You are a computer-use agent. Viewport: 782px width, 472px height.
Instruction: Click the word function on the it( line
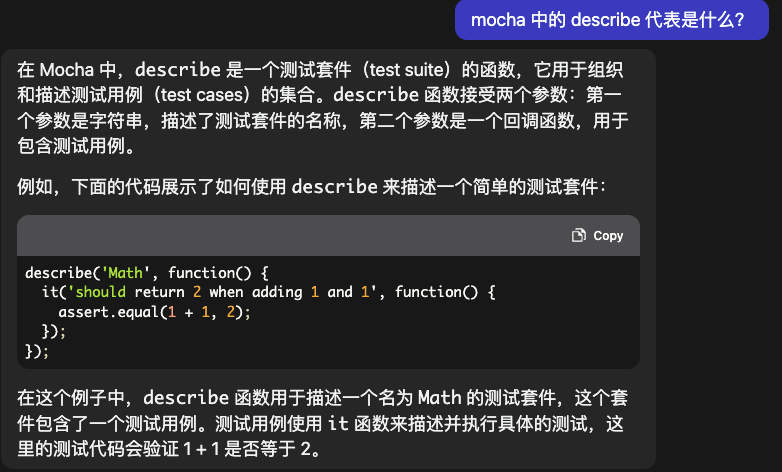(429, 292)
